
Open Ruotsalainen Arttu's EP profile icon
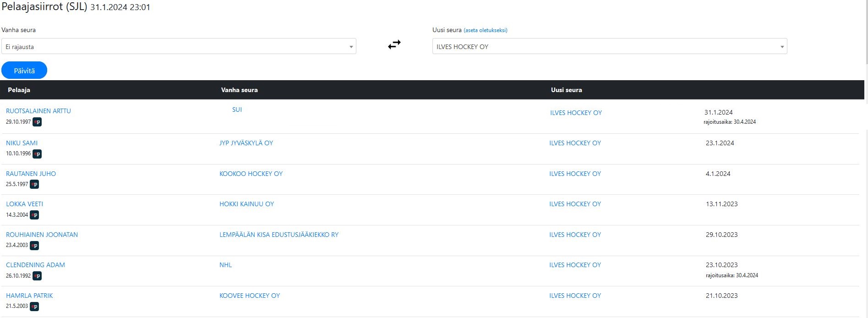click(37, 122)
